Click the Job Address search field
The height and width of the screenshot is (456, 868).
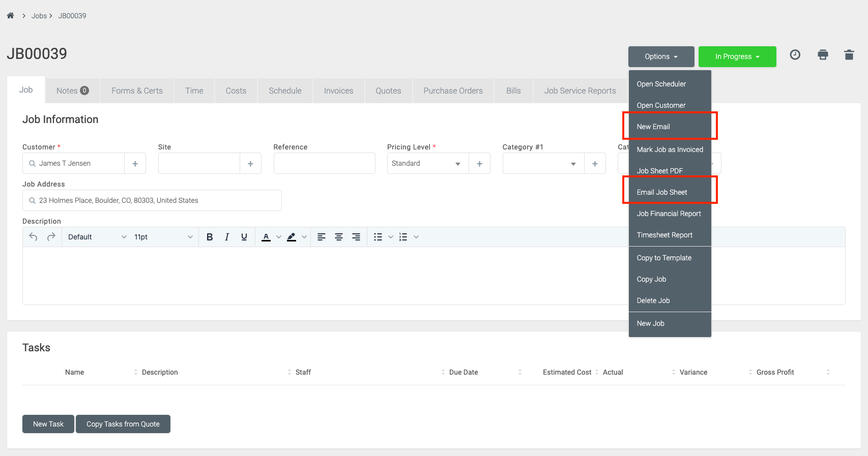tap(152, 200)
